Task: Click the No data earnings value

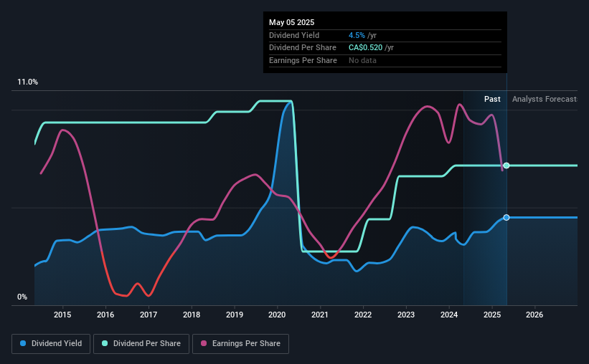Action: point(362,60)
